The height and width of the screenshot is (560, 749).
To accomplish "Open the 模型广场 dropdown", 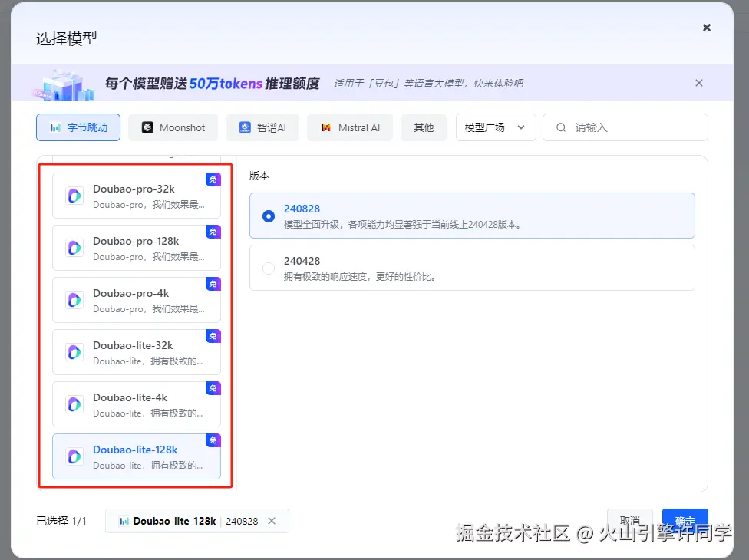I will 496,127.
